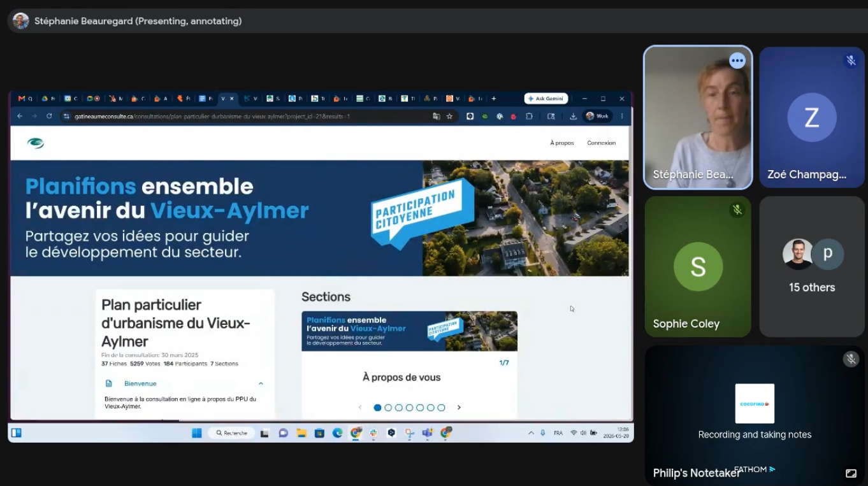Select third carousel dot
Image resolution: width=868 pixels, height=486 pixels.
coord(399,408)
